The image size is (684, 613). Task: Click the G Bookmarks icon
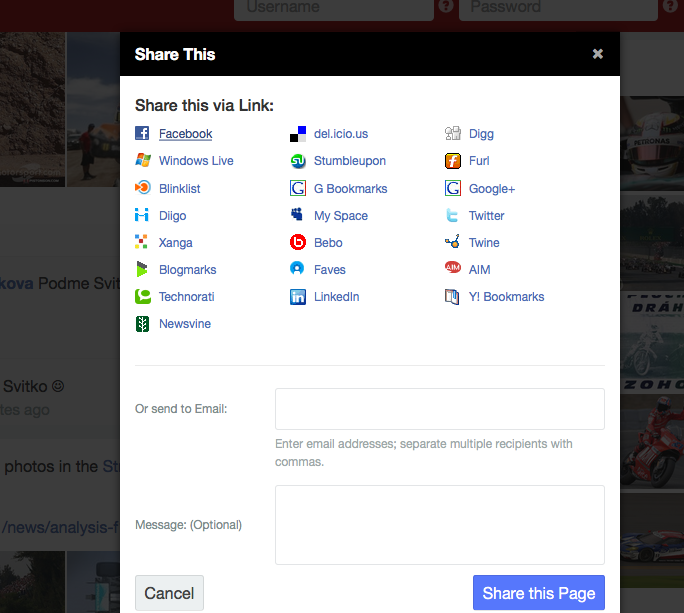[298, 188]
